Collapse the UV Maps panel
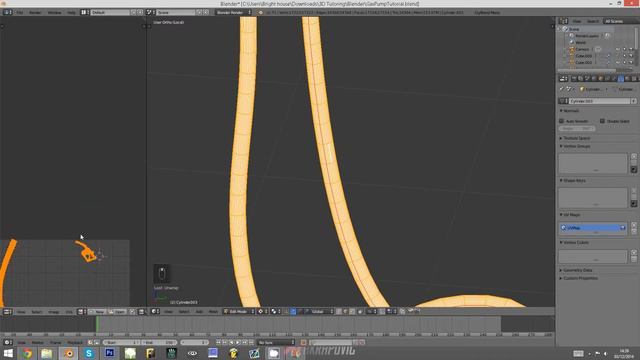Image resolution: width=640 pixels, height=360 pixels. 570,215
